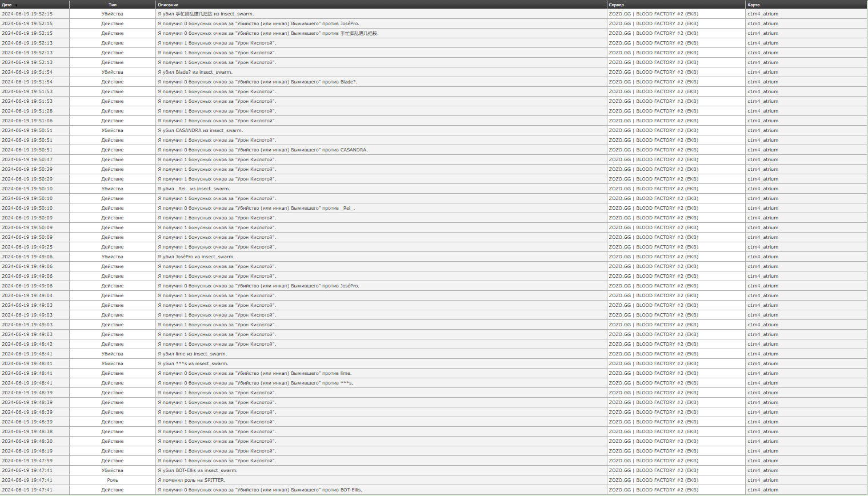This screenshot has height=496, width=868.
Task: Click the bonus points entry against BOT-Ellis
Action: click(259, 490)
